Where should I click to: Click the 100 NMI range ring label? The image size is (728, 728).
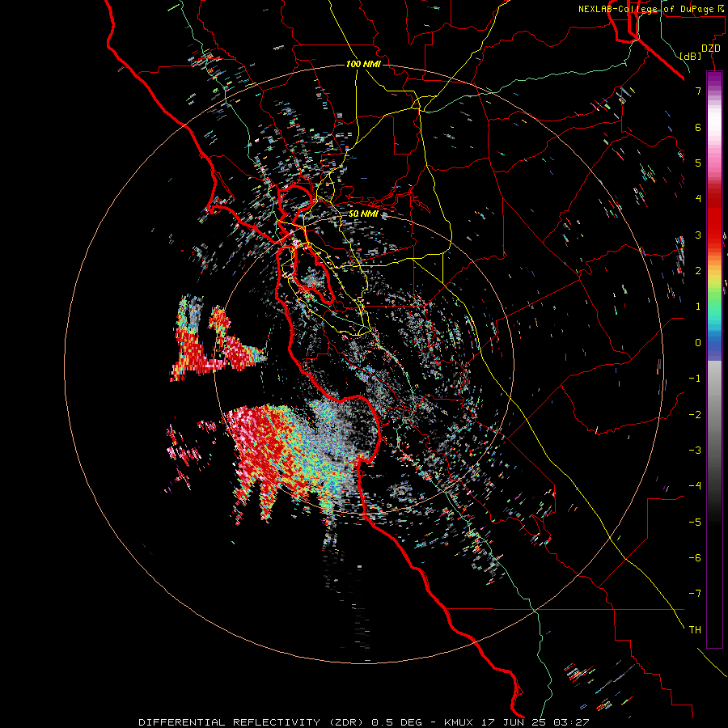tap(363, 64)
